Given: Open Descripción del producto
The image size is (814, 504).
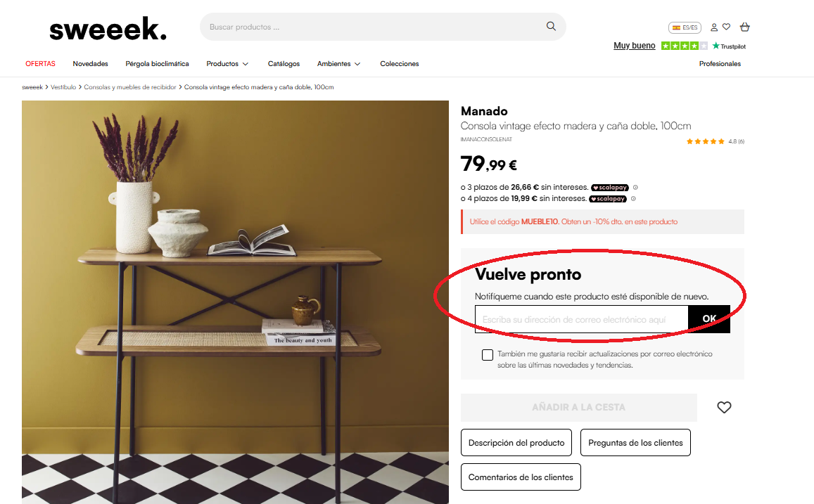Looking at the screenshot, I should click(x=516, y=443).
